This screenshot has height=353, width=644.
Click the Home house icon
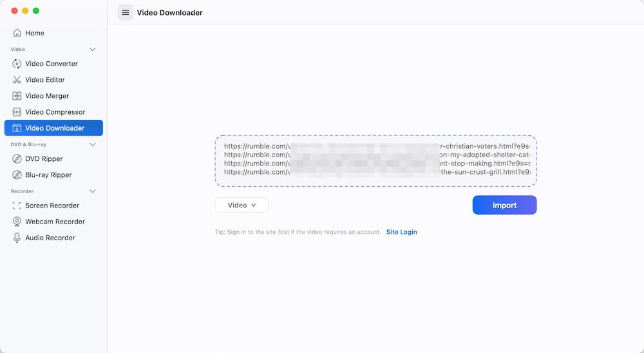point(17,33)
